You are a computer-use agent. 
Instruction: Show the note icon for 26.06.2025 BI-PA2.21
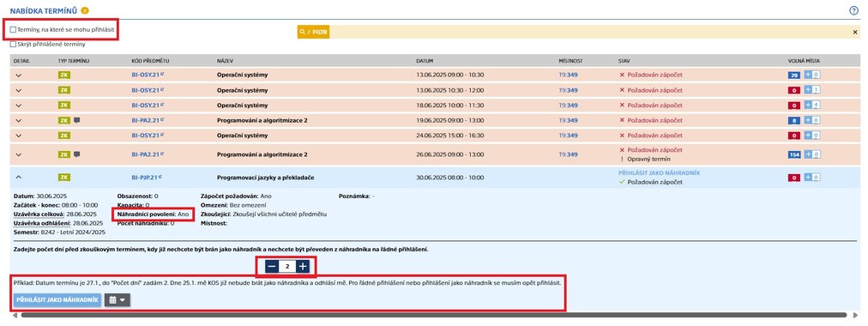76,154
